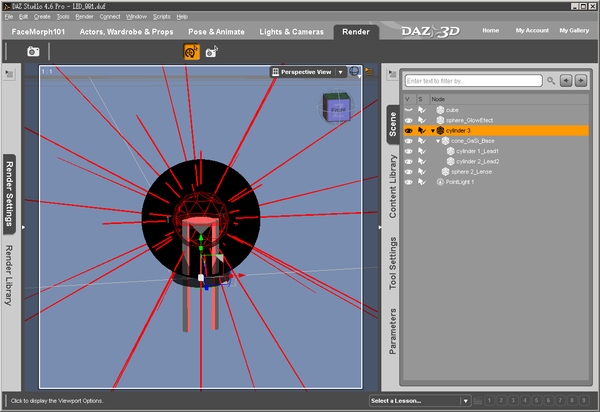
Task: Click the lesson list icon beside step 1
Action: (478, 401)
